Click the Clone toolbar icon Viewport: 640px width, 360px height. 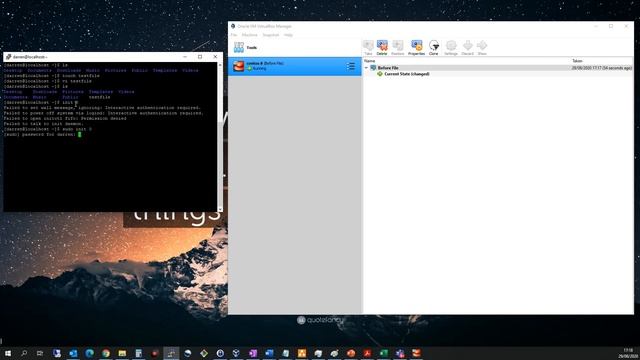(x=434, y=48)
